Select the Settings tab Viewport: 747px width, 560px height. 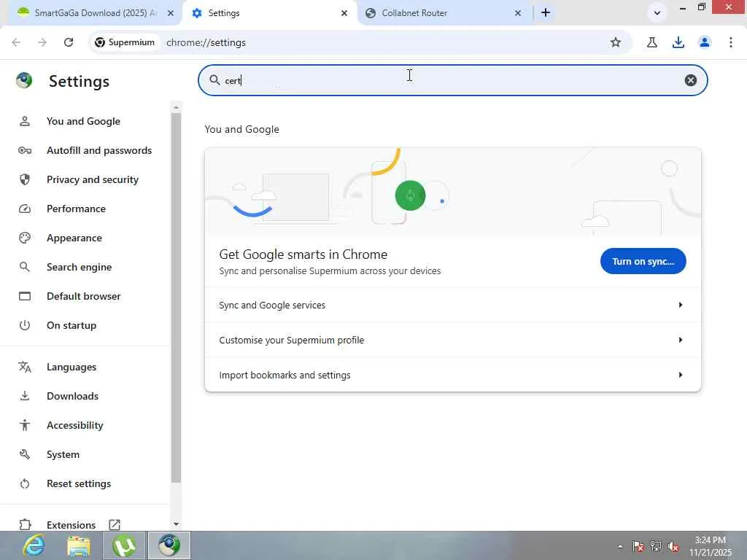tap(269, 13)
